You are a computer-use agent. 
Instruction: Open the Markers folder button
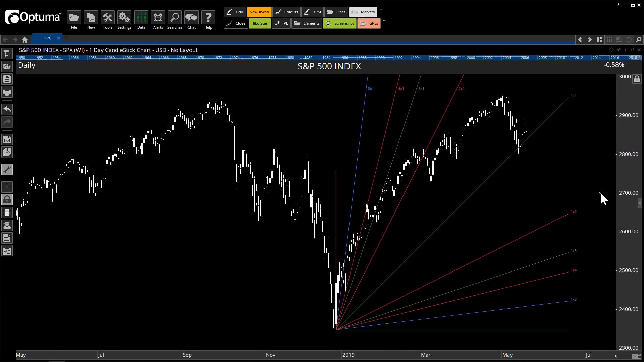point(363,12)
